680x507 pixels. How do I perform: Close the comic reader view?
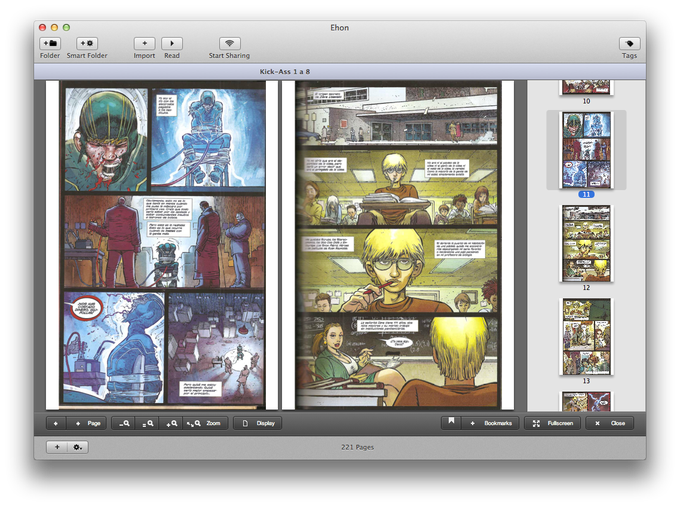pos(609,423)
